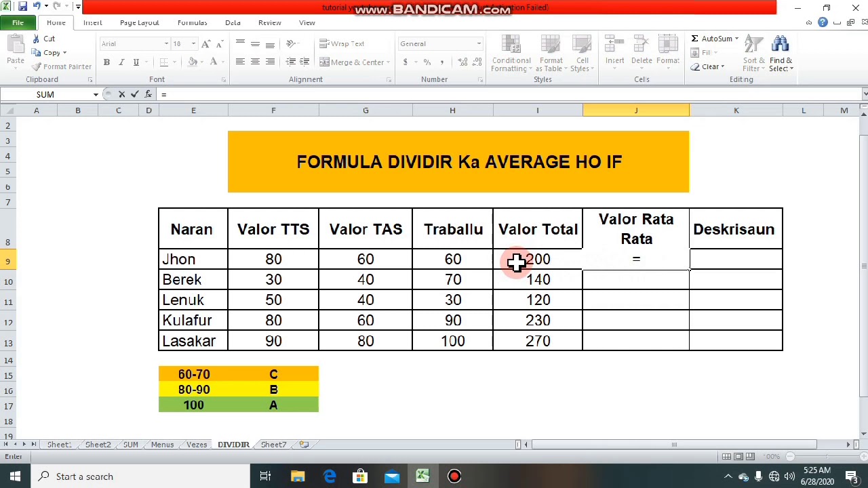The height and width of the screenshot is (488, 868).
Task: Open Find & Select menu
Action: (781, 54)
